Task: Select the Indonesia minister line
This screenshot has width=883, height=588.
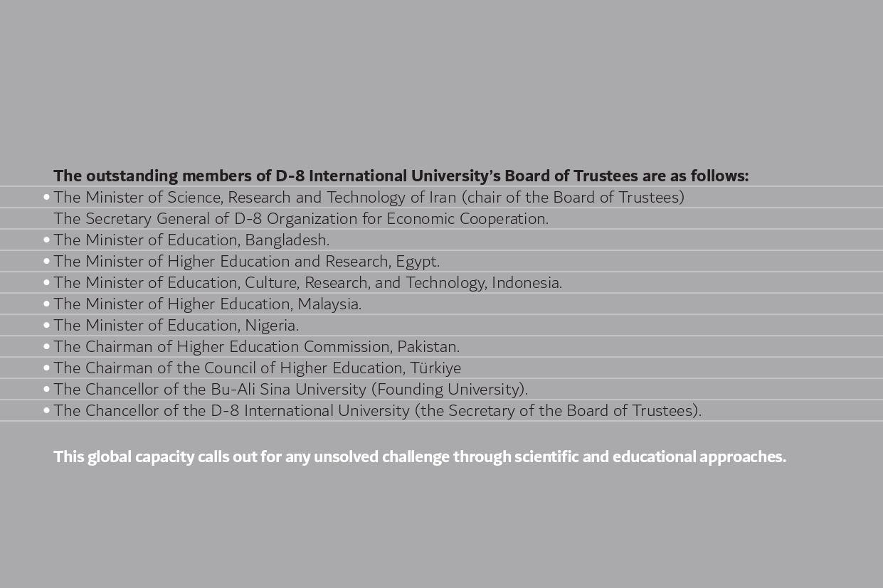Action: coord(308,282)
